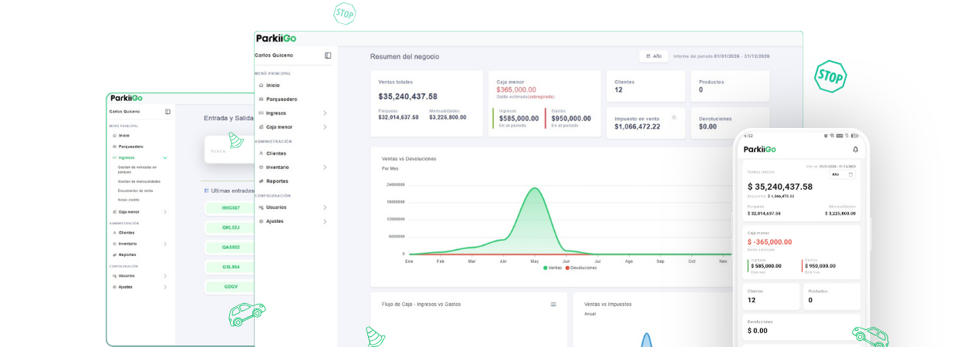Image resolution: width=980 pixels, height=347 pixels.
Task: Click the Carlos Quiceno name in center dashboard sidebar
Action: coord(273,56)
